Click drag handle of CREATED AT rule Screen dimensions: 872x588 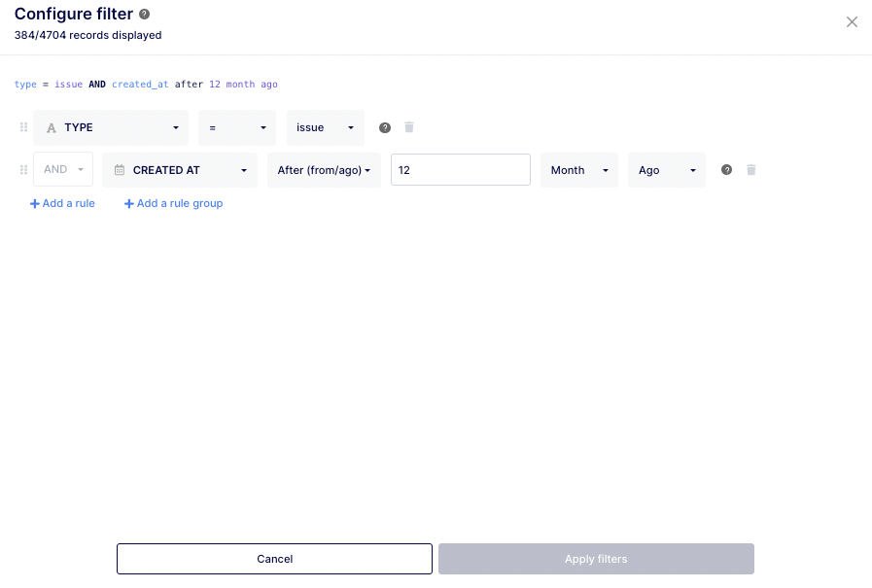[23, 170]
